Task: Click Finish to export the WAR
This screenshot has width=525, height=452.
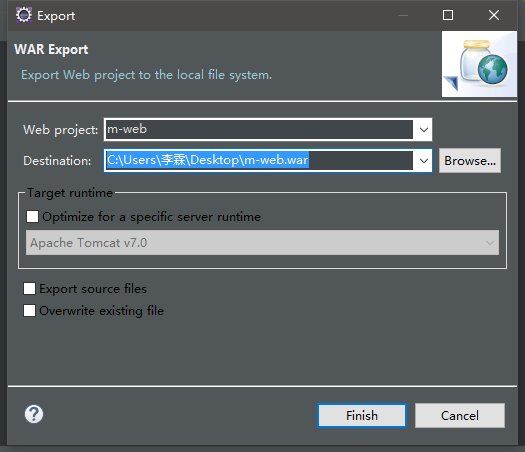Action: click(x=362, y=416)
